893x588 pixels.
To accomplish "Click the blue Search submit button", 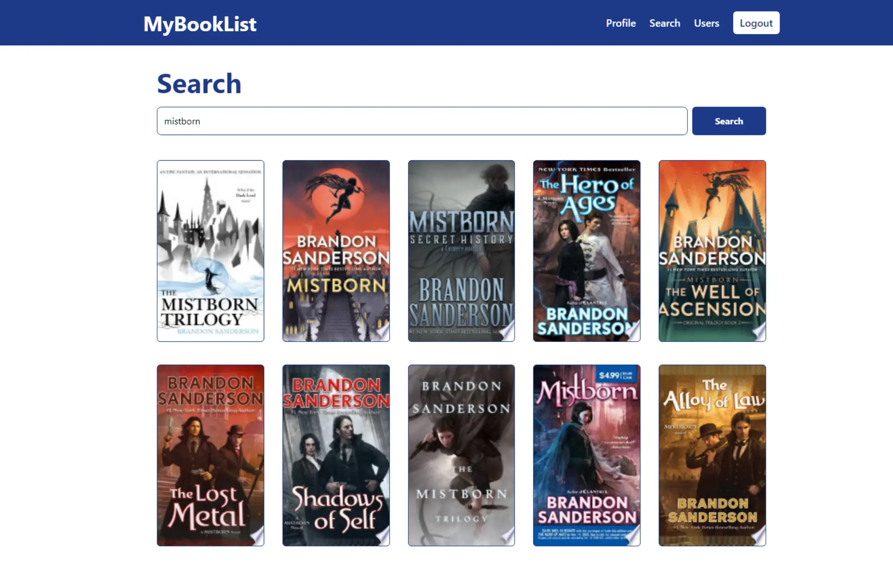I will 729,121.
